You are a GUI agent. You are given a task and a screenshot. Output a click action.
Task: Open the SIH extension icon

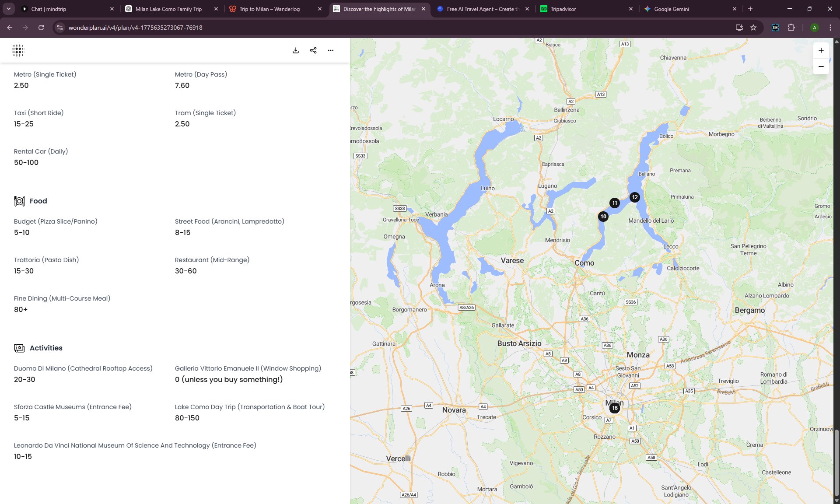775,28
